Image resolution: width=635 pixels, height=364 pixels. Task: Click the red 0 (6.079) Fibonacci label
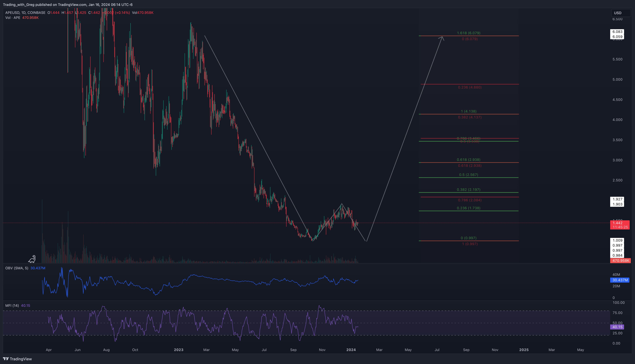tap(470, 39)
